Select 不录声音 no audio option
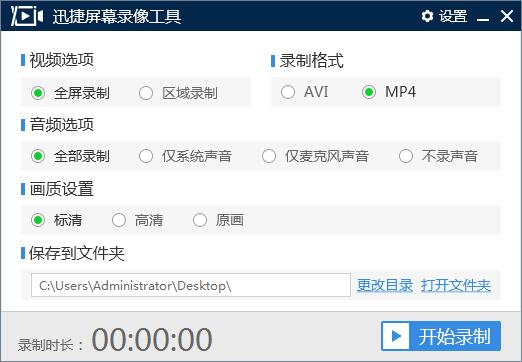Viewport: 522px width, 362px height. [438, 156]
